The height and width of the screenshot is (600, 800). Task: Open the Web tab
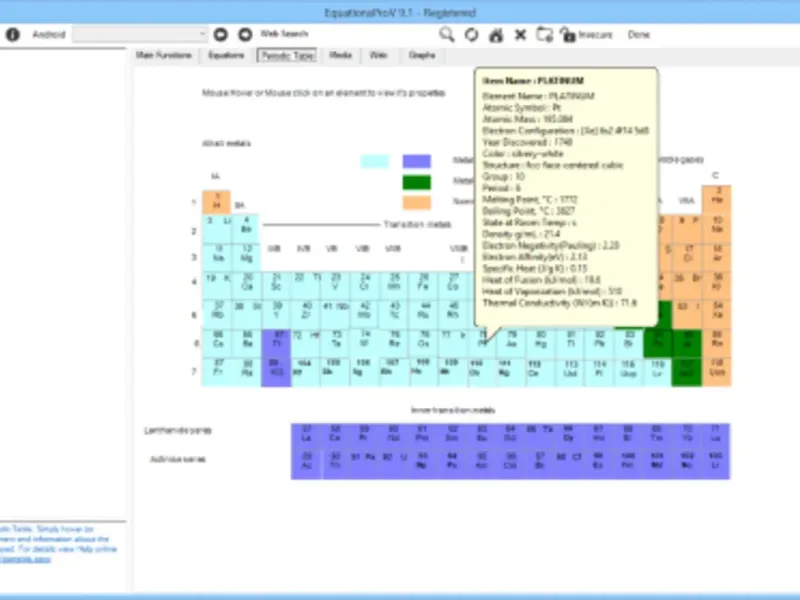coord(378,55)
